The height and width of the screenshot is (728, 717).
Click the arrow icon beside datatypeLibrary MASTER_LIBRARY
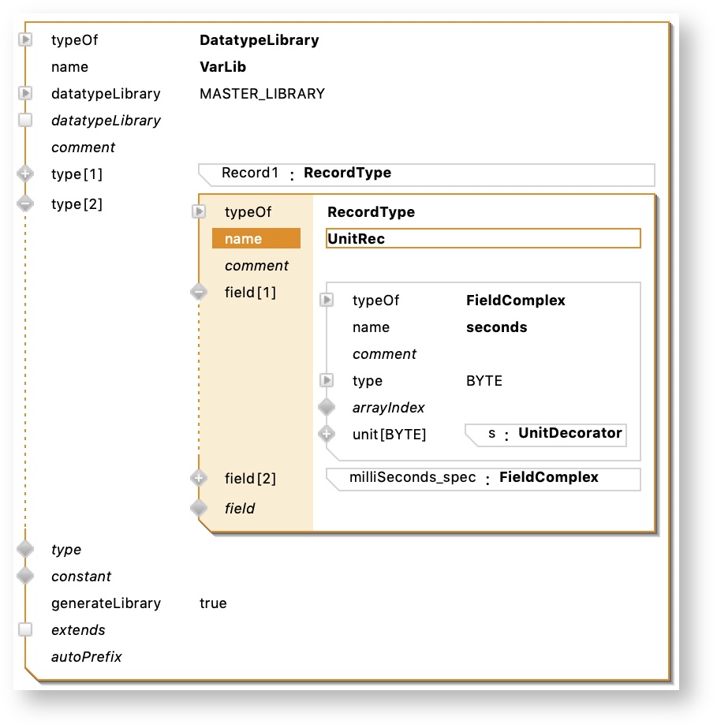pyautogui.click(x=25, y=94)
